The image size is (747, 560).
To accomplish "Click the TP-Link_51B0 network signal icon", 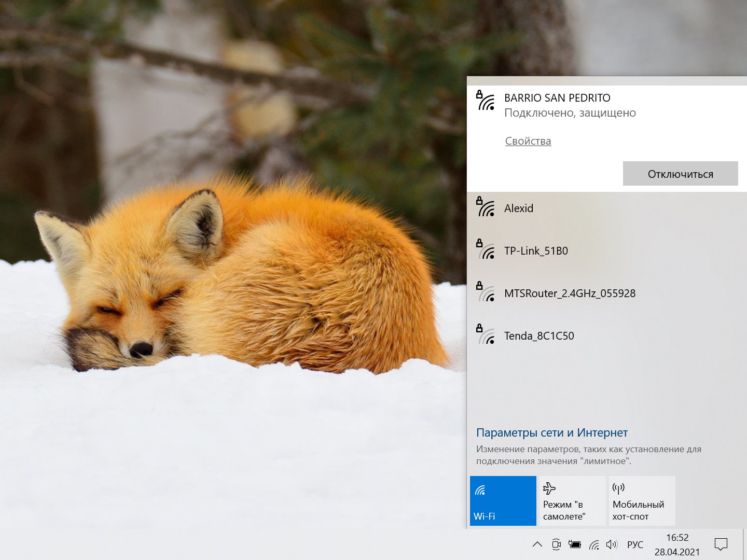I will click(486, 249).
